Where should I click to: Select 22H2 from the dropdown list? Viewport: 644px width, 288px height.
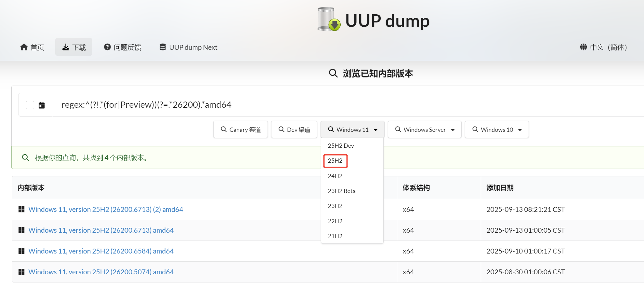[x=352, y=221]
